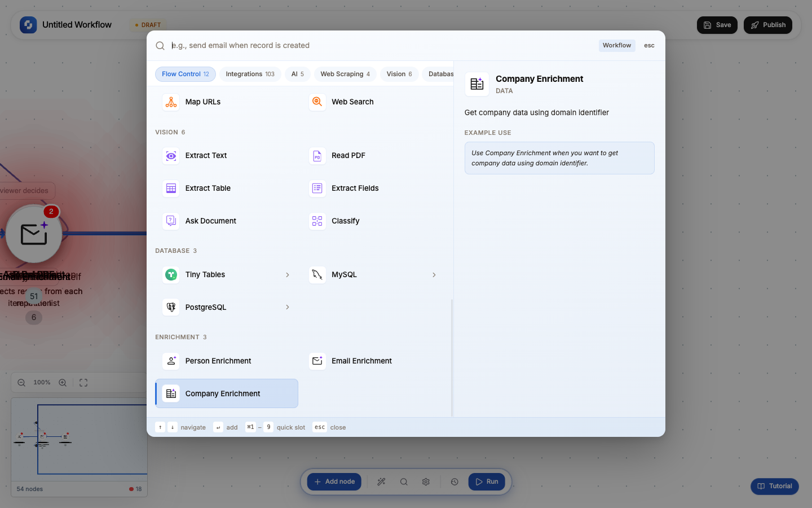The width and height of the screenshot is (812, 508).
Task: Click the node list scrollbar
Action: click(452, 358)
